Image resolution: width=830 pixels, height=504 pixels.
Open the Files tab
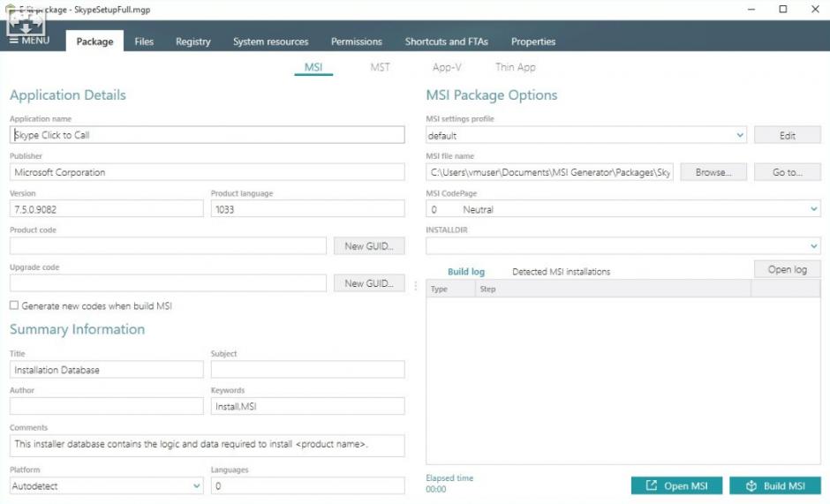[x=144, y=41]
